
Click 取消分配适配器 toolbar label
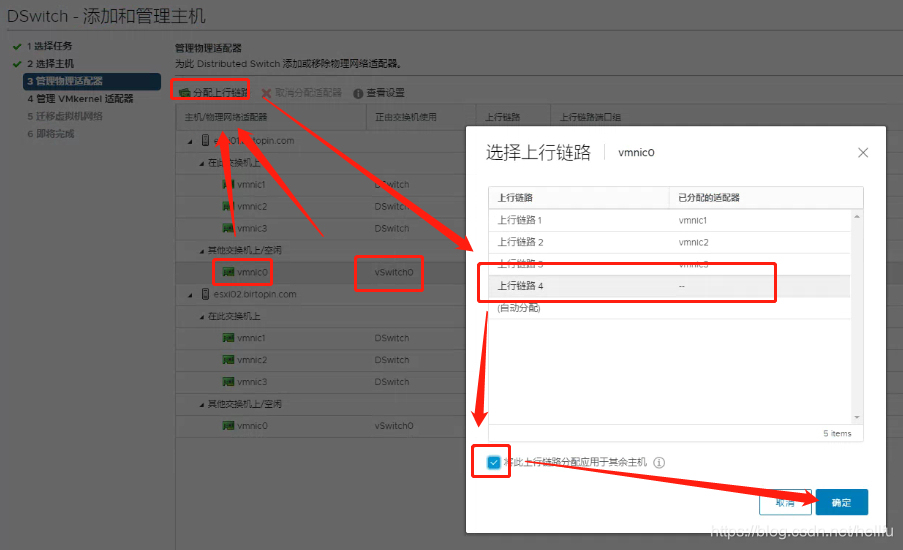pyautogui.click(x=308, y=93)
